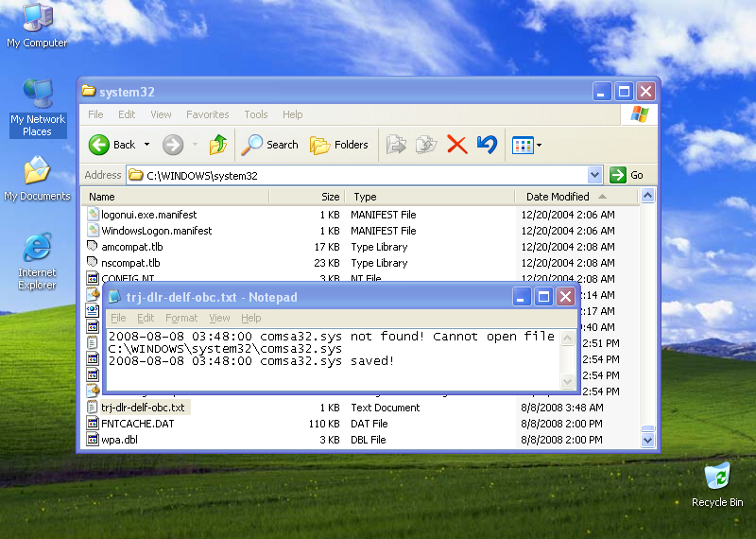Click the Explorer scrollbar down arrow
756x539 pixels.
click(647, 440)
